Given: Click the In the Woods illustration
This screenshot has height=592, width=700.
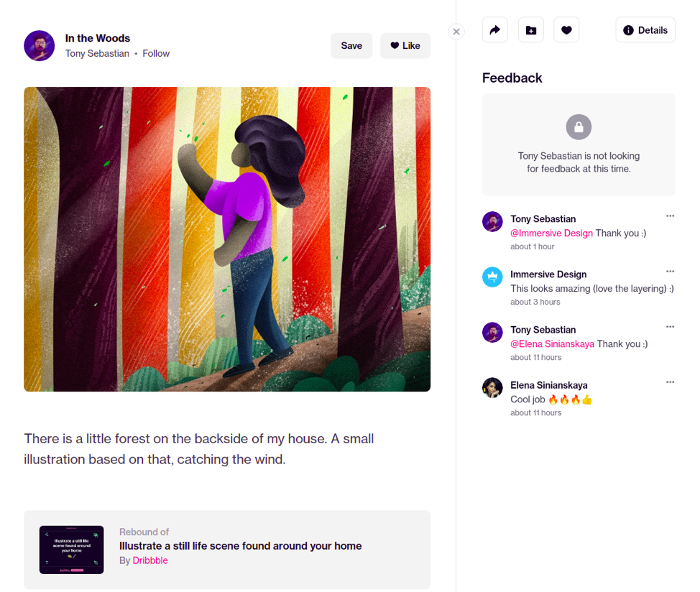Looking at the screenshot, I should (227, 239).
